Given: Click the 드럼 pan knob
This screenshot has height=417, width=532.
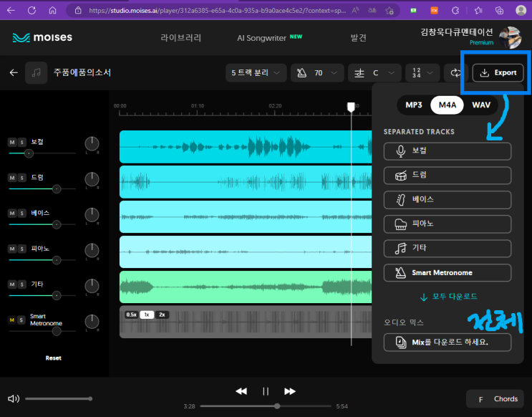Looking at the screenshot, I should click(92, 179).
